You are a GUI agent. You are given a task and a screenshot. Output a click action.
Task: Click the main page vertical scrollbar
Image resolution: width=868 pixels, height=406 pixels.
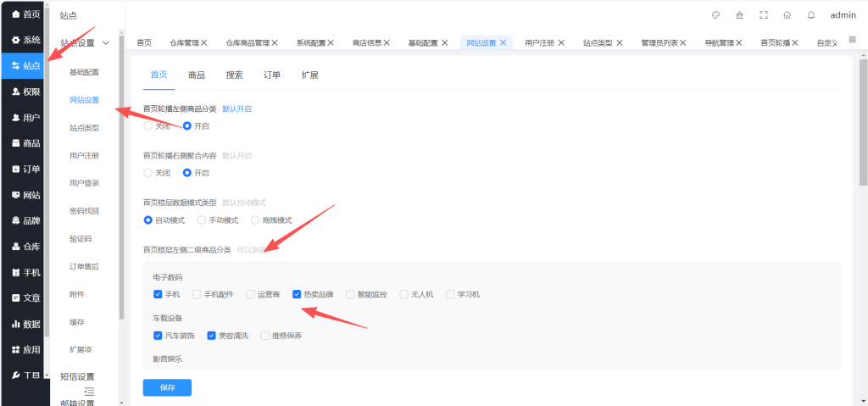pos(863,120)
